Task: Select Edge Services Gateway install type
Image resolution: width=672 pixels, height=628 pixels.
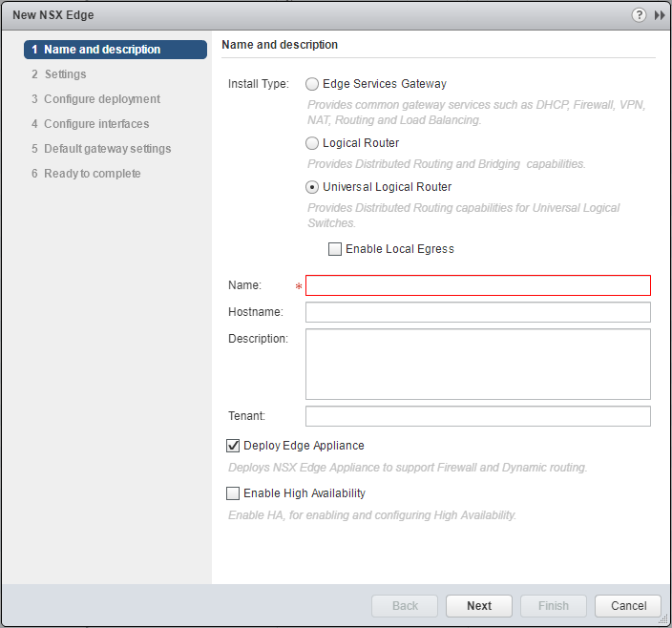Action: tap(312, 84)
